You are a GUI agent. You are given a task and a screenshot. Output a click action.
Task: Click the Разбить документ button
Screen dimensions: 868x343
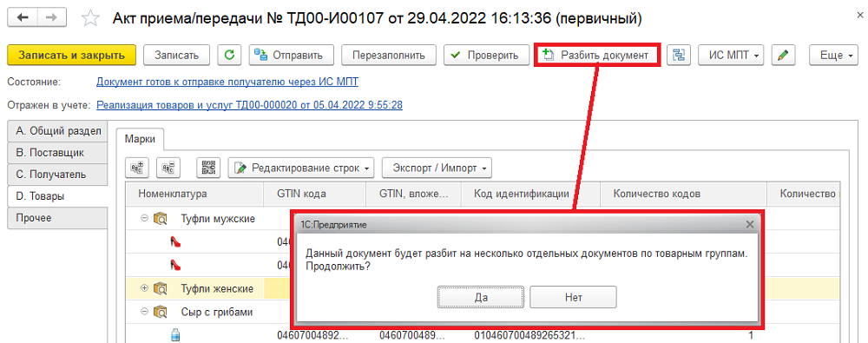pos(597,55)
